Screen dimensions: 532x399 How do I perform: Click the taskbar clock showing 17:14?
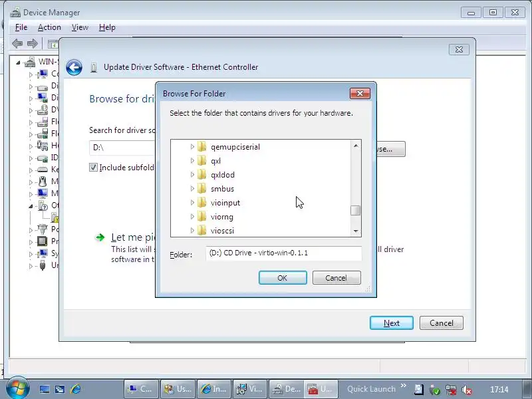499,390
